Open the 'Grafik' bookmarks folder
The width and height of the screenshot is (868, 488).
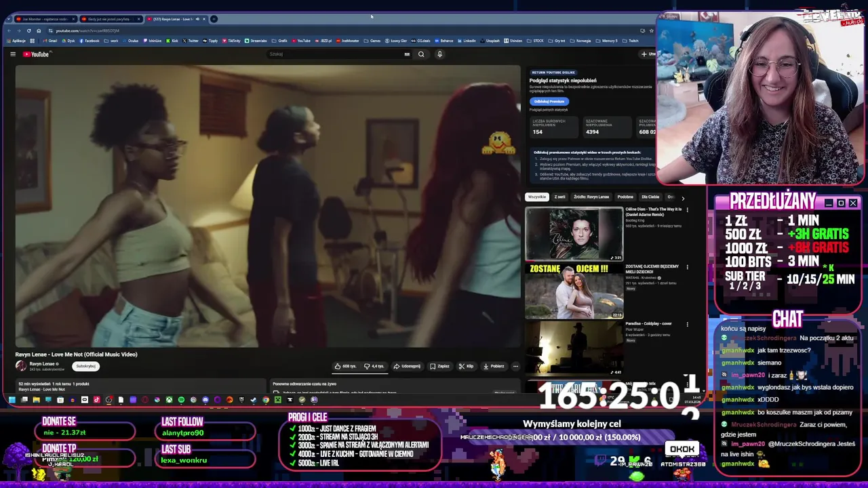click(281, 41)
